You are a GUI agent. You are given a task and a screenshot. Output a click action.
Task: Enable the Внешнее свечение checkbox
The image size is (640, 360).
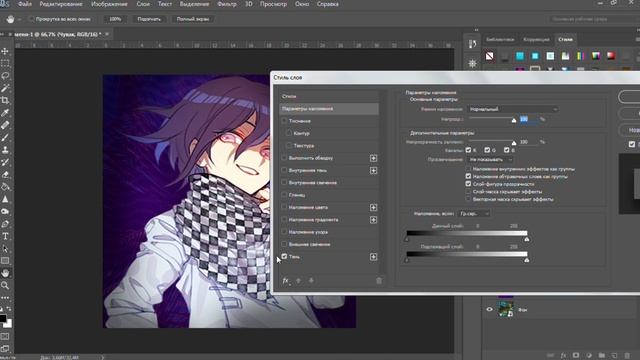click(x=284, y=244)
